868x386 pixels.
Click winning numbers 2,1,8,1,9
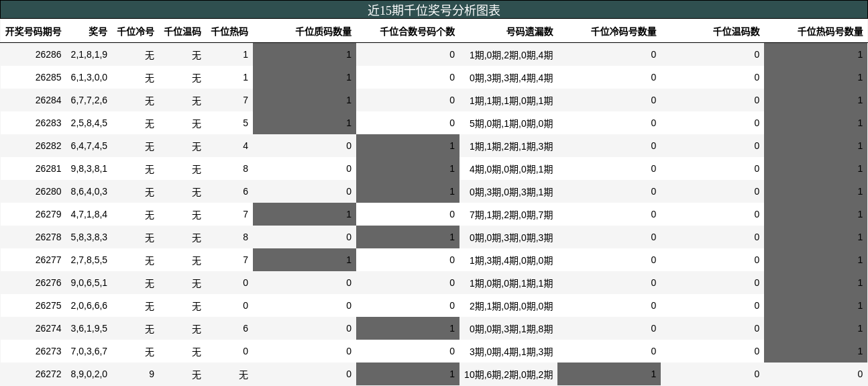(89, 54)
